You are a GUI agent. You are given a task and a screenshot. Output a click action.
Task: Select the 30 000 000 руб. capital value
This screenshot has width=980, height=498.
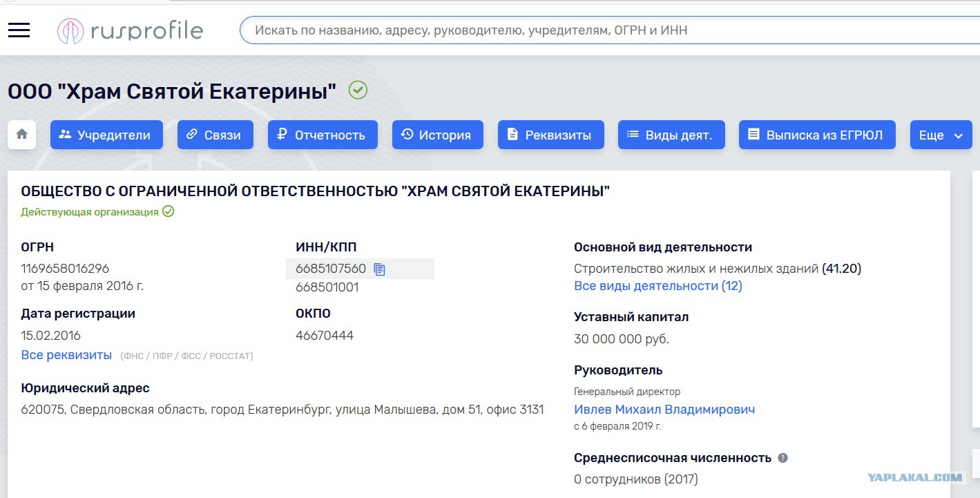[x=622, y=339]
